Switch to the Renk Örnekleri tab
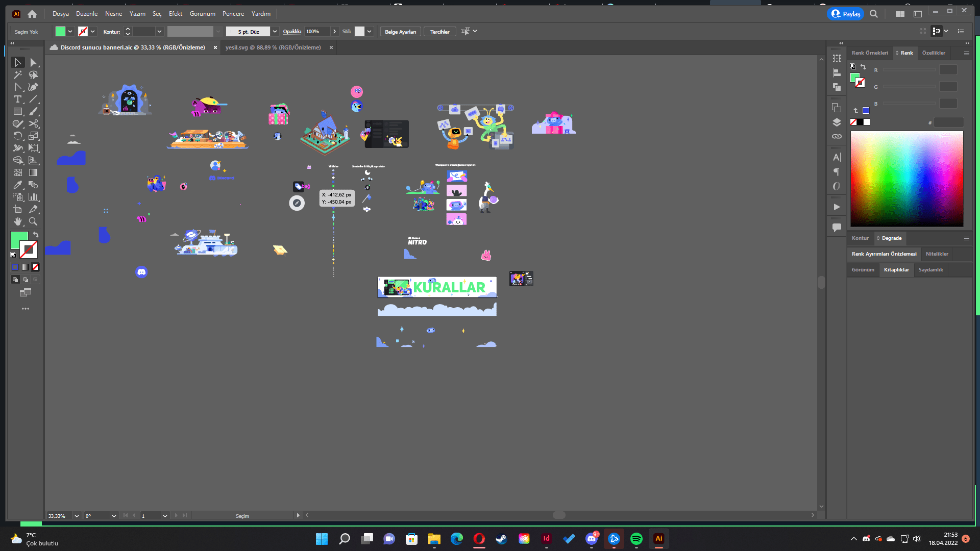This screenshot has height=551, width=980. (x=870, y=53)
